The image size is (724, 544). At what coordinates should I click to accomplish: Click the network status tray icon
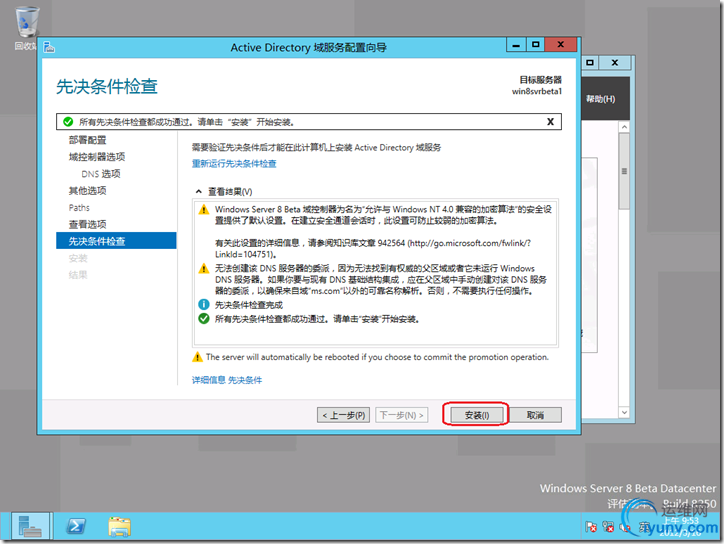tap(609, 527)
